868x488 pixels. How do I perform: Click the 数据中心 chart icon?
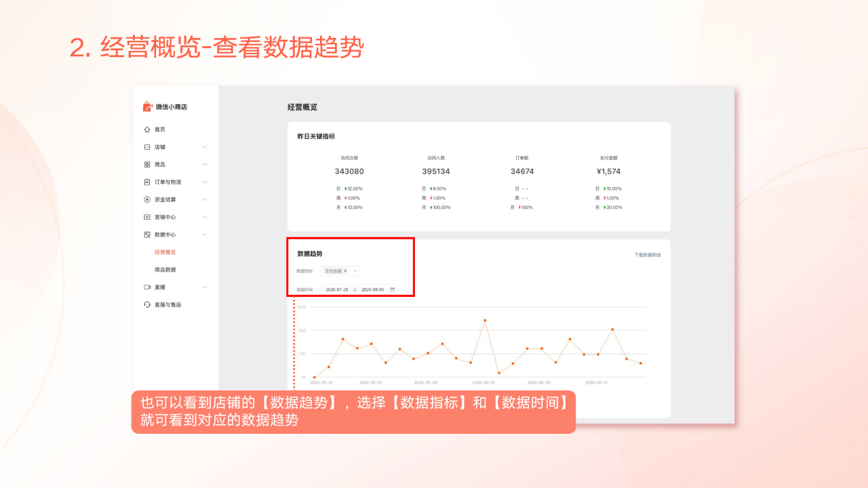coord(147,235)
